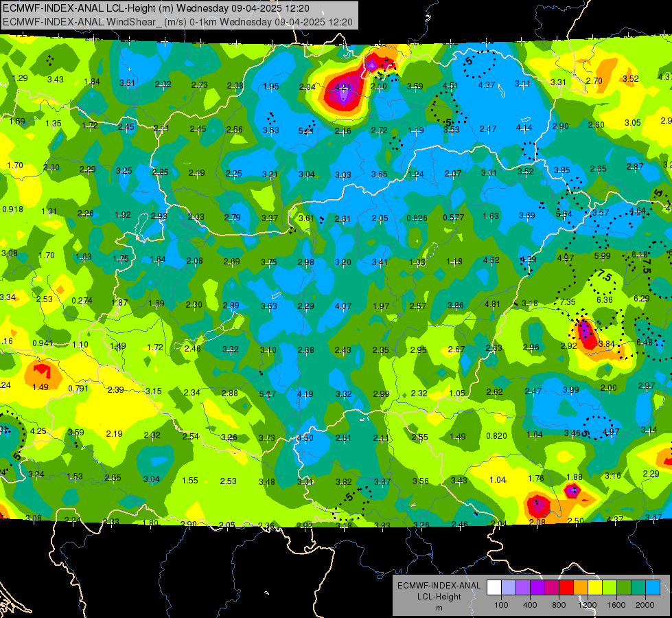Click the "LCL-Height" label inside the legend

[x=439, y=597]
